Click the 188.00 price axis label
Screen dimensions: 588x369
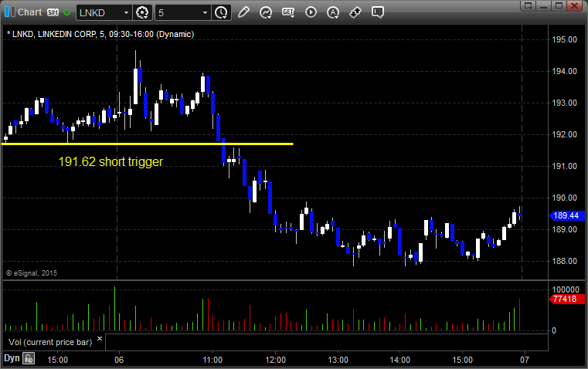pos(564,261)
